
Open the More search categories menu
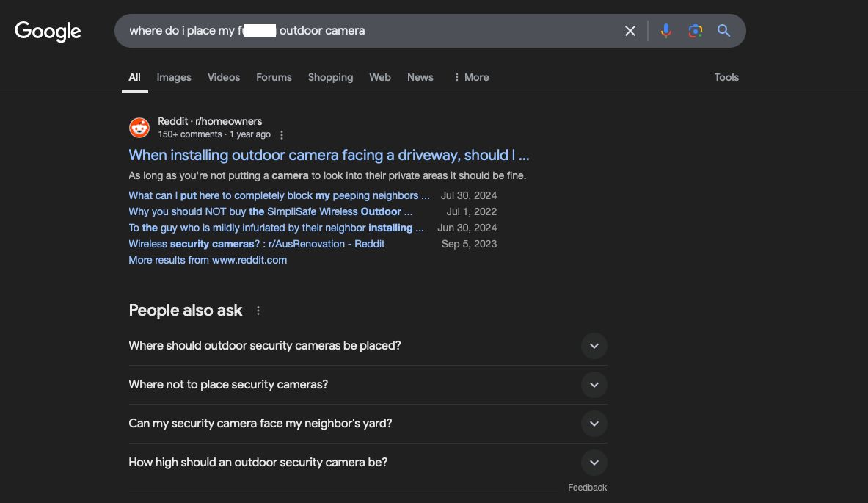470,77
